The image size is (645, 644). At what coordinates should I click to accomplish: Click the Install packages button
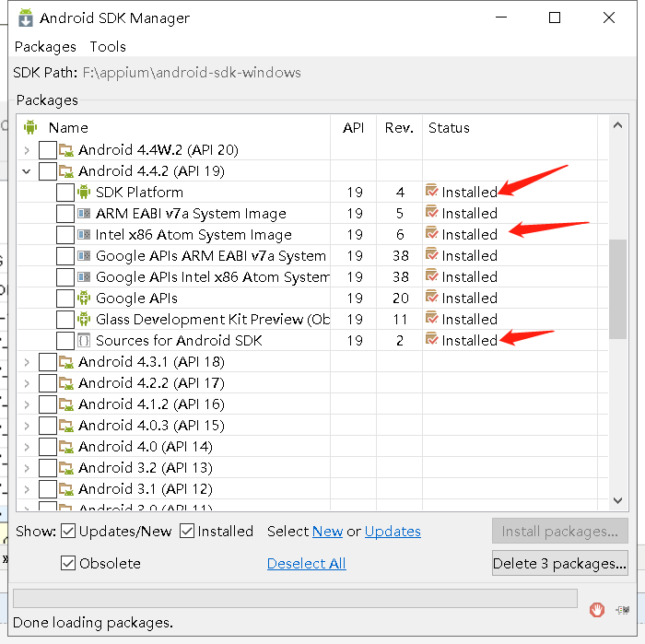click(x=560, y=531)
